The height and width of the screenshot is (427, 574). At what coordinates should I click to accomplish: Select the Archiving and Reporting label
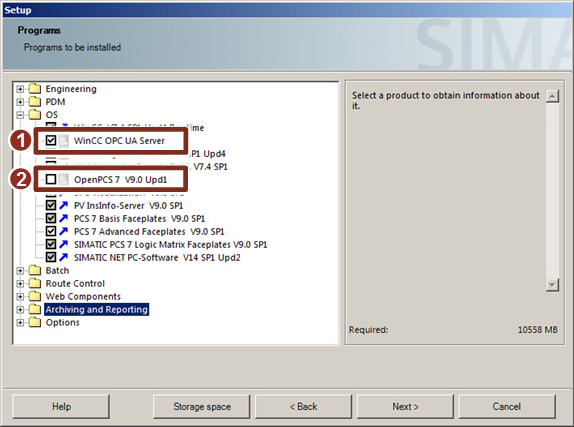(x=97, y=309)
